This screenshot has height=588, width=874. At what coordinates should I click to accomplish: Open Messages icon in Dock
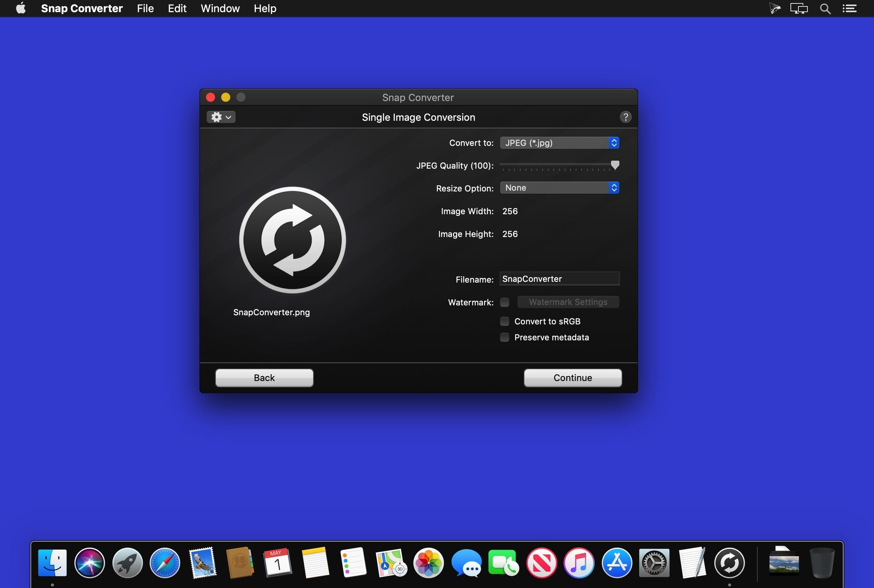(x=466, y=563)
